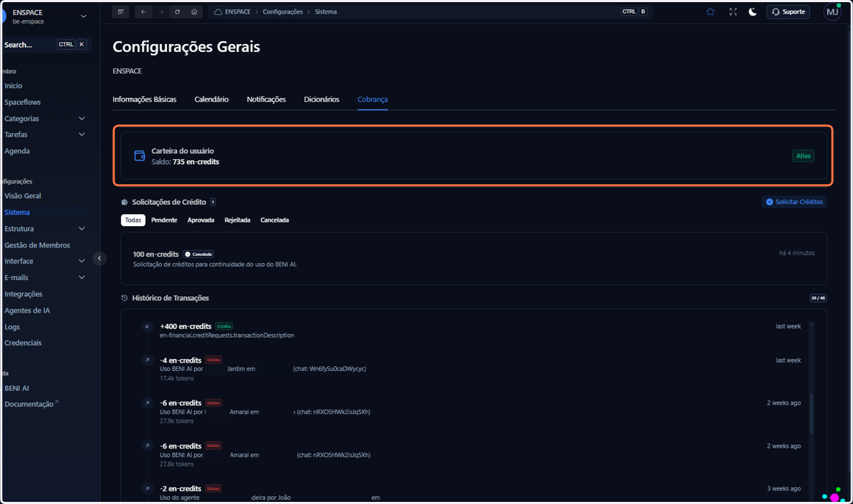Open the Calendário tab
Image resolution: width=853 pixels, height=504 pixels.
[x=212, y=100]
